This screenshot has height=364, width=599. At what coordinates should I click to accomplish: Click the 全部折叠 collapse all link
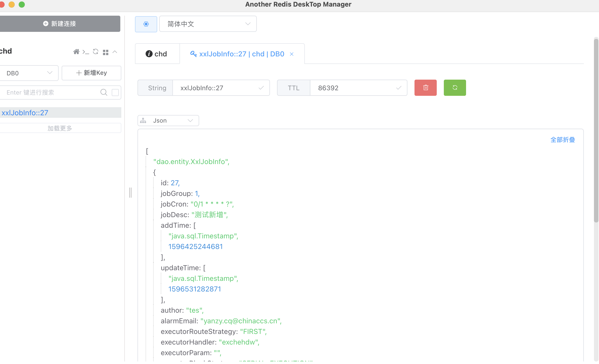(562, 140)
